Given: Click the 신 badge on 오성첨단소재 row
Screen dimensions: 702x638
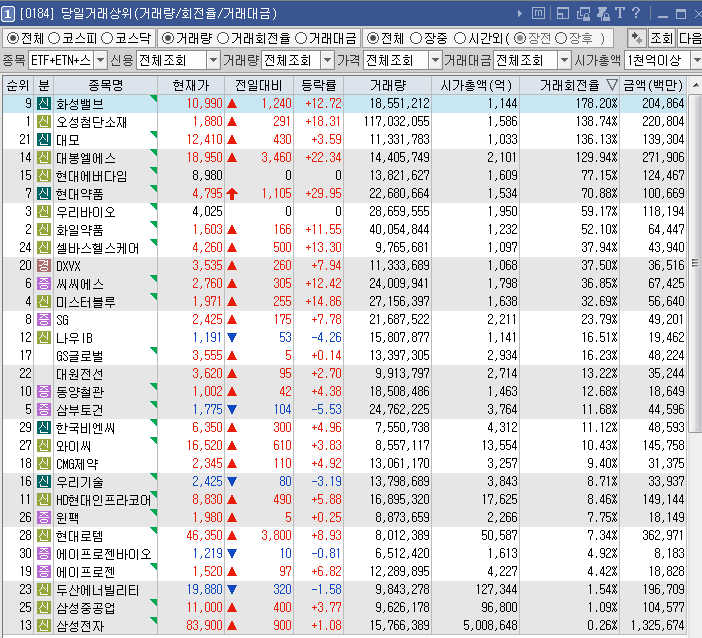Looking at the screenshot, I should [43, 121].
